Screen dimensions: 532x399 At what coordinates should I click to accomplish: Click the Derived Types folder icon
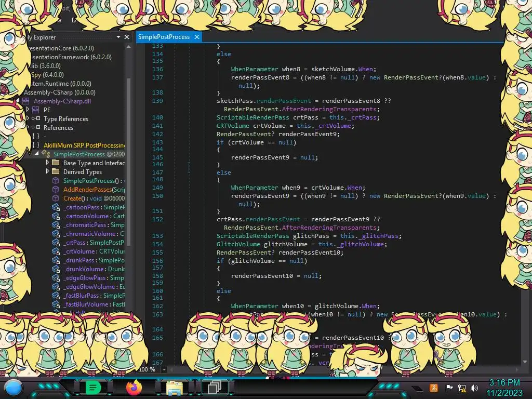tap(56, 171)
